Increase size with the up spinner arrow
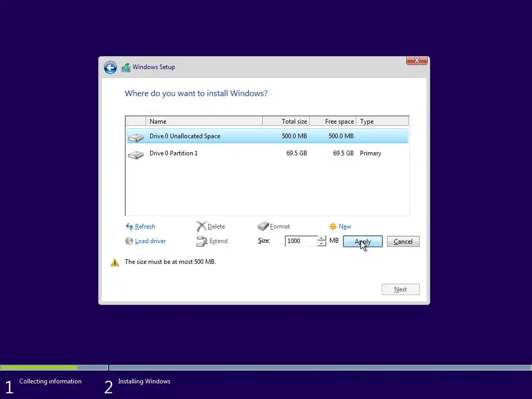This screenshot has height=399, width=532. pos(322,238)
